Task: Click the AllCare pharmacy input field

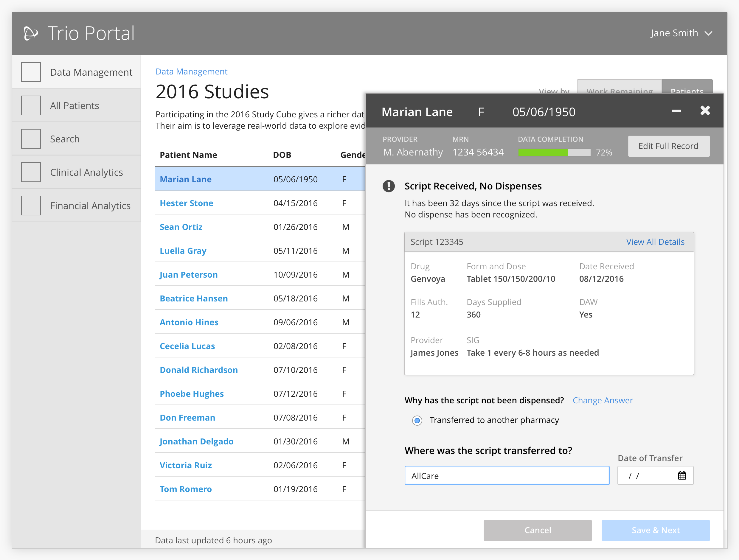Action: [x=507, y=475]
